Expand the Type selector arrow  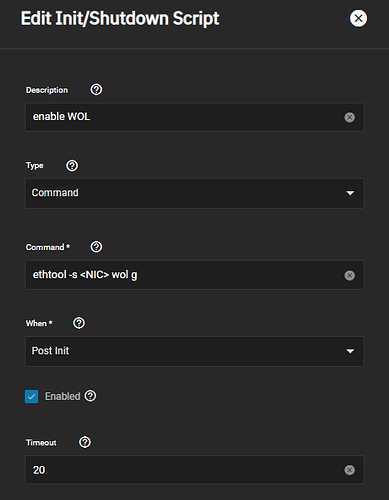tap(350, 193)
